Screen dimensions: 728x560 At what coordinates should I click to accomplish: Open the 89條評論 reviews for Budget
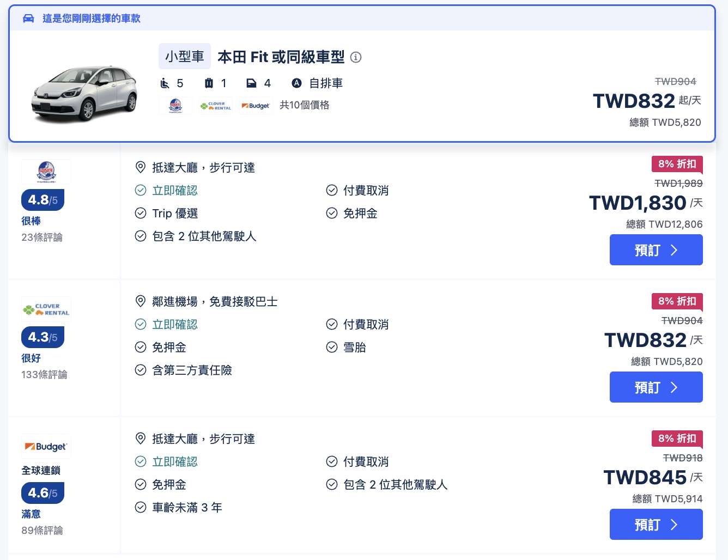click(x=42, y=531)
